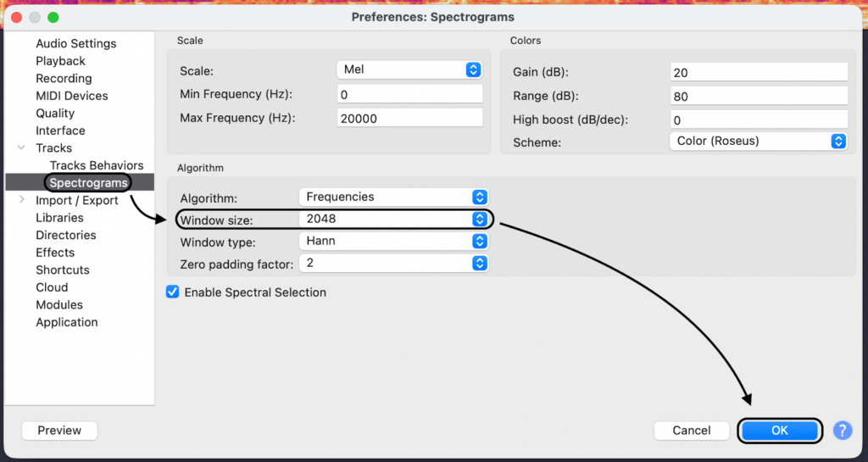Expand the Import / Export category

tap(21, 201)
